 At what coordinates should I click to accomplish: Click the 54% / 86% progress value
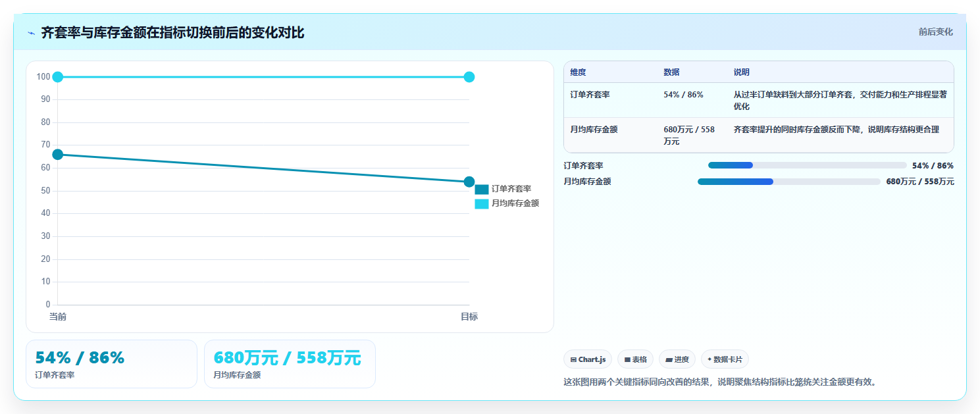[933, 166]
